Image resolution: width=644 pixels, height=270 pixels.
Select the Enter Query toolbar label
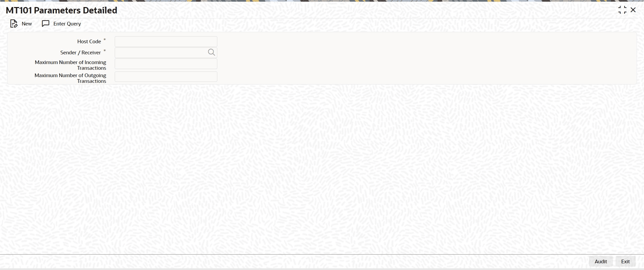67,24
